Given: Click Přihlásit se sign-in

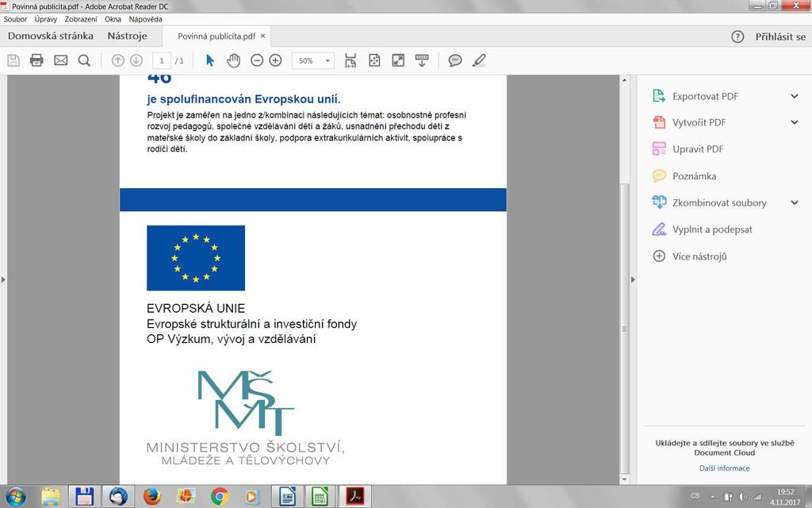Looking at the screenshot, I should click(780, 37).
